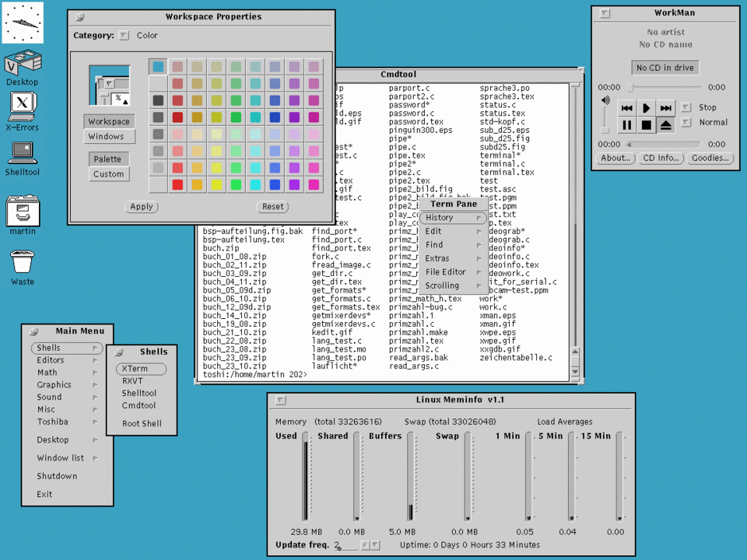Screen dimensions: 747x560
Task: Click the pause icon in WorkMan
Action: tap(627, 124)
